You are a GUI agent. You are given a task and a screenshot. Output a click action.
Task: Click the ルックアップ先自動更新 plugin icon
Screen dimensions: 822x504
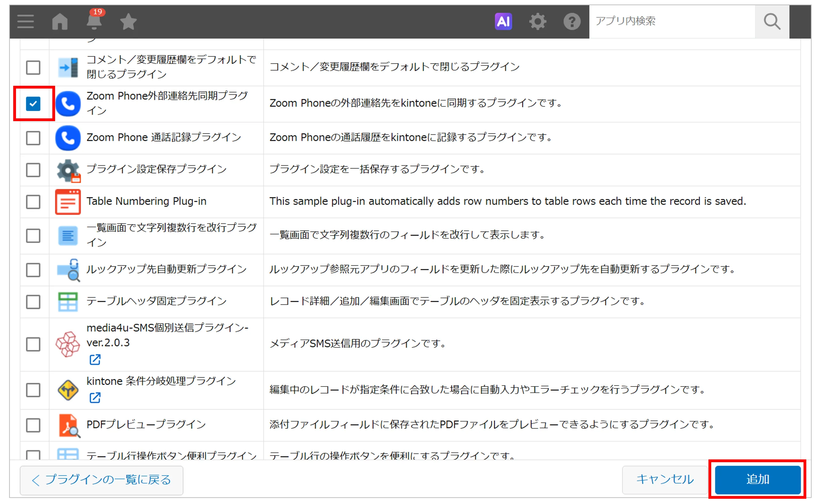(69, 270)
